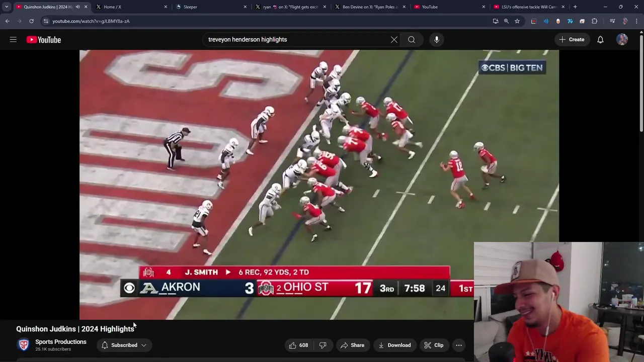The height and width of the screenshot is (362, 644).
Task: Go back in browser history
Action: coord(7,21)
